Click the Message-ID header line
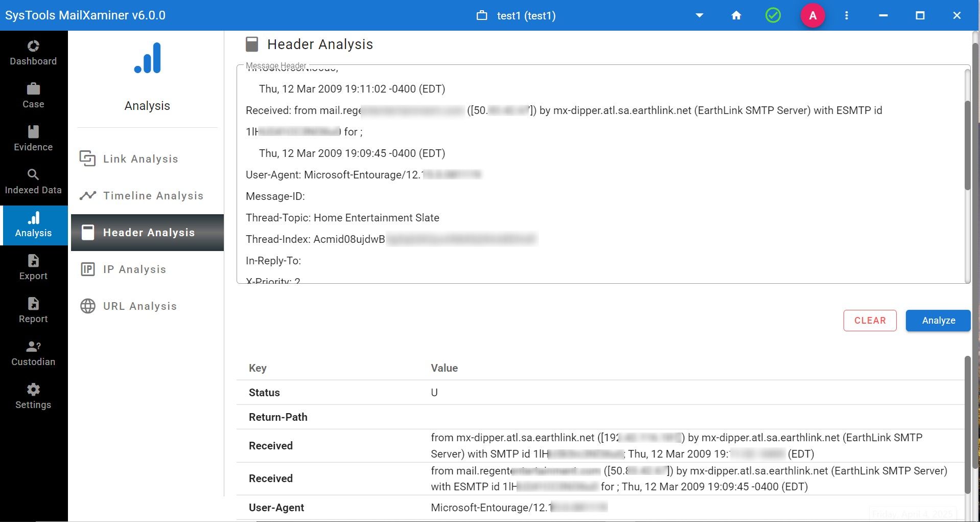This screenshot has width=980, height=522. click(x=275, y=196)
